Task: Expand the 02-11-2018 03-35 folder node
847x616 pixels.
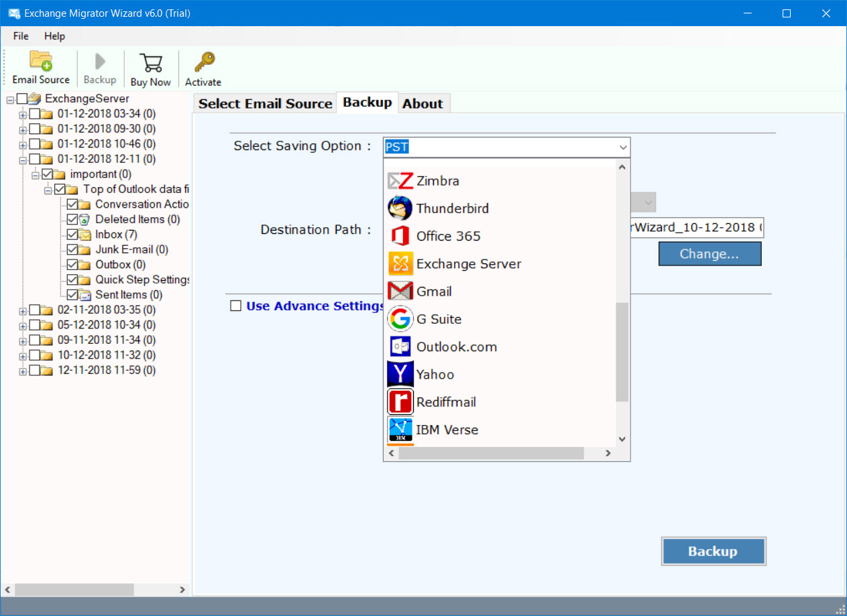Action: pos(23,310)
